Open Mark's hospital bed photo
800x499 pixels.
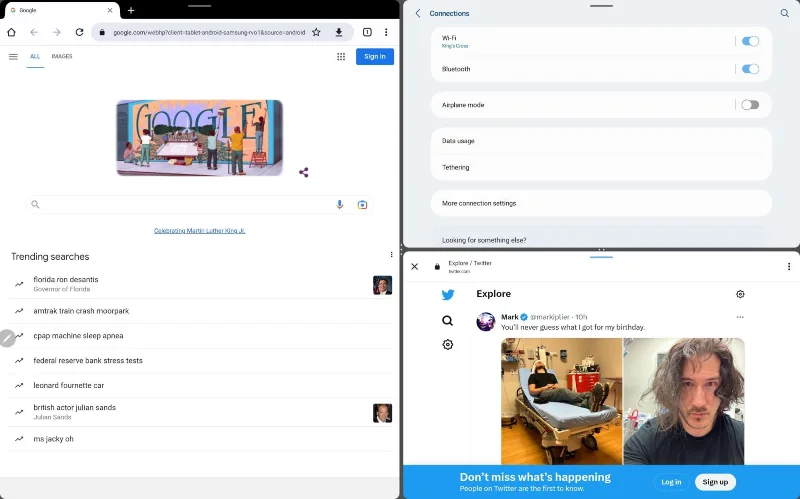point(561,401)
